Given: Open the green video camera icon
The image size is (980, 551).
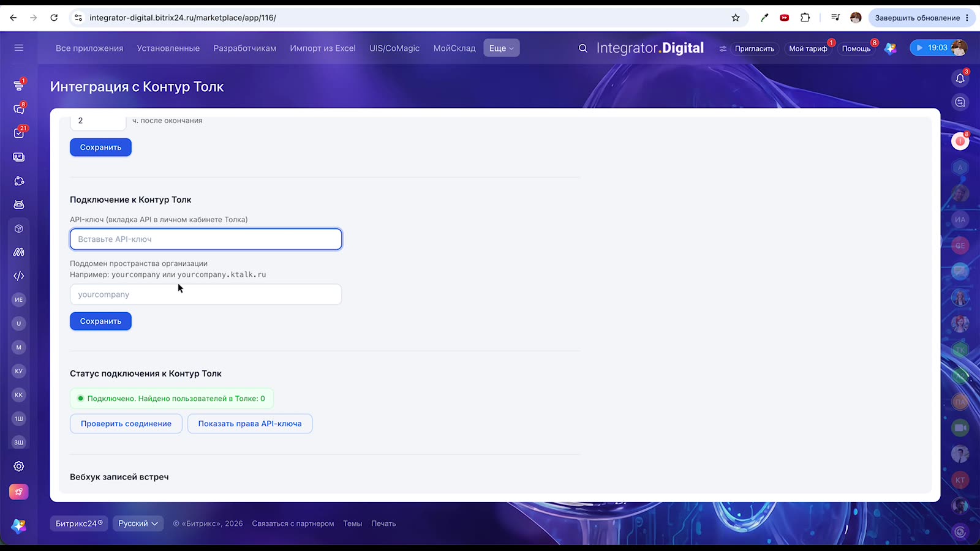Looking at the screenshot, I should tap(960, 427).
